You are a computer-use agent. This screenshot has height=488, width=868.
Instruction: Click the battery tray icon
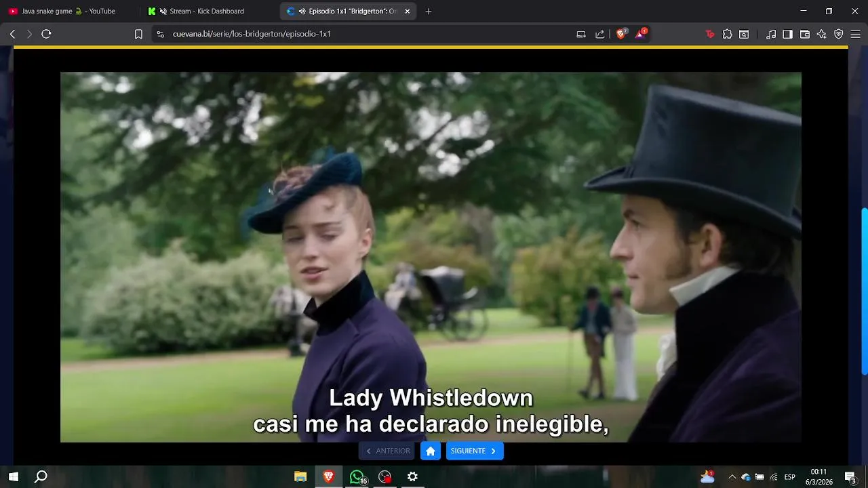point(759,477)
